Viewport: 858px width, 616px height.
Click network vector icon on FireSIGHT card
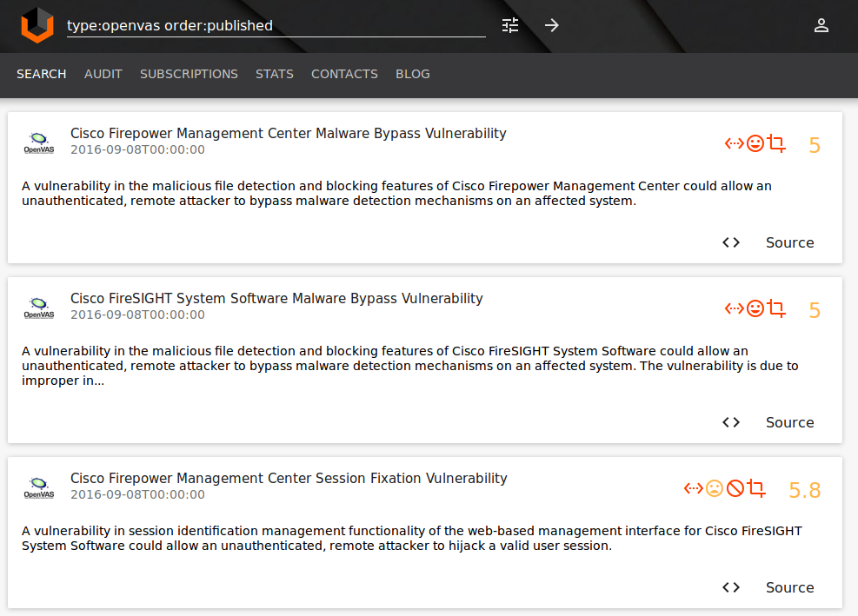(734, 309)
